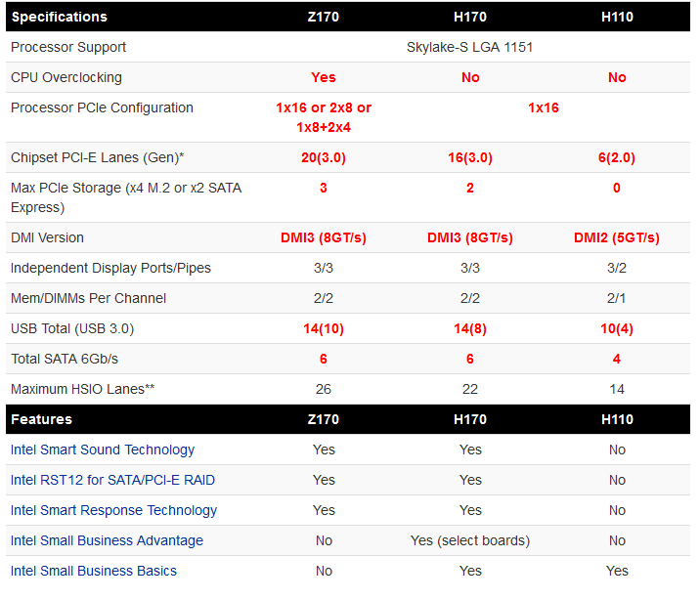This screenshot has height=600, width=700.
Task: Click the red 'Yes' for CPU Overclocking
Action: (x=324, y=77)
